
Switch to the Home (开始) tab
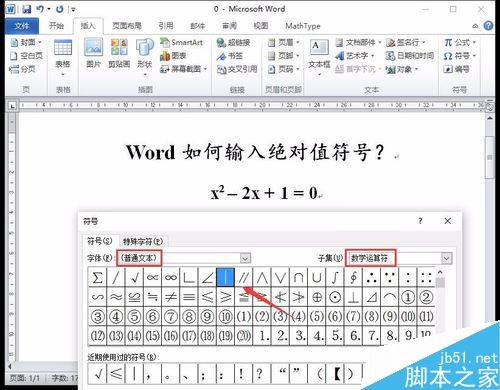(x=56, y=26)
